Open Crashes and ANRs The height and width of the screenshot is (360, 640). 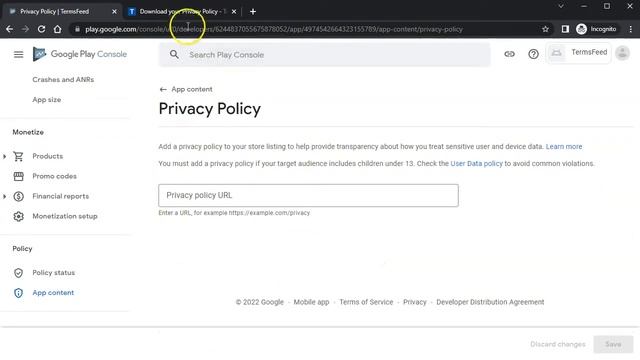pyautogui.click(x=63, y=80)
